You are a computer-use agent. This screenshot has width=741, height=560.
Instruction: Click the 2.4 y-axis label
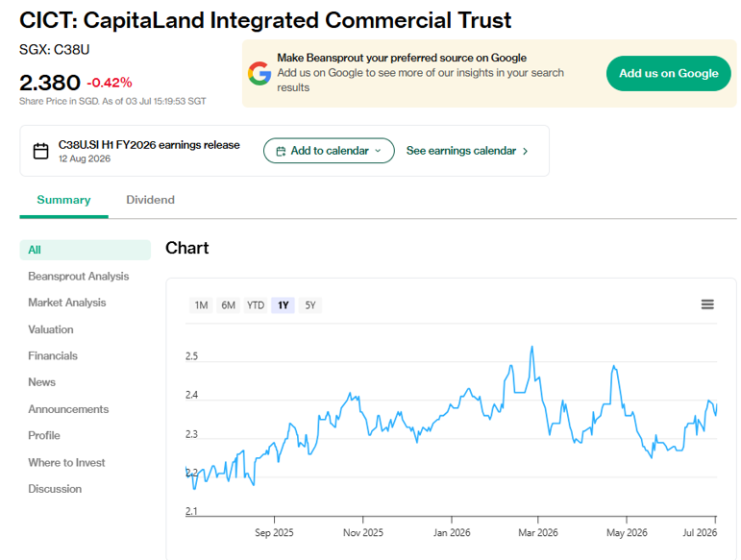pos(191,395)
